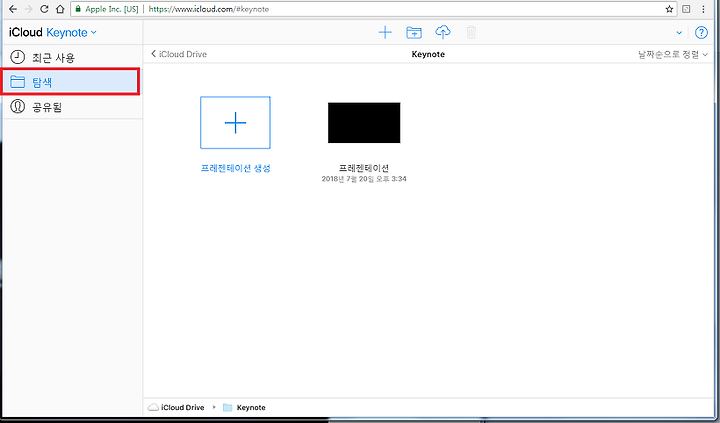Image resolution: width=720 pixels, height=423 pixels.
Task: Click the browser forward arrow
Action: 28,9
